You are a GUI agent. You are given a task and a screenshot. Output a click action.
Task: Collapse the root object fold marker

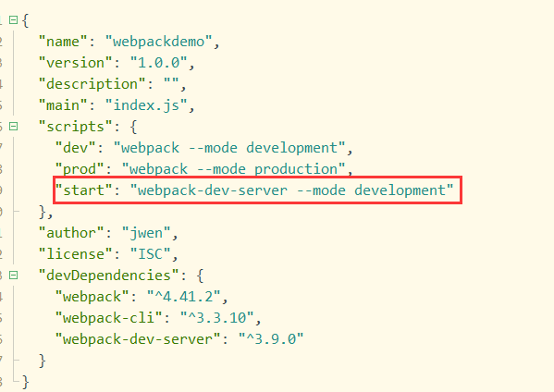click(14, 19)
